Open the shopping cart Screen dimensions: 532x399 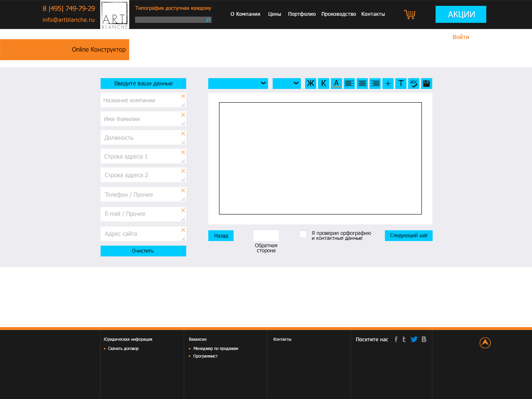pyautogui.click(x=410, y=15)
